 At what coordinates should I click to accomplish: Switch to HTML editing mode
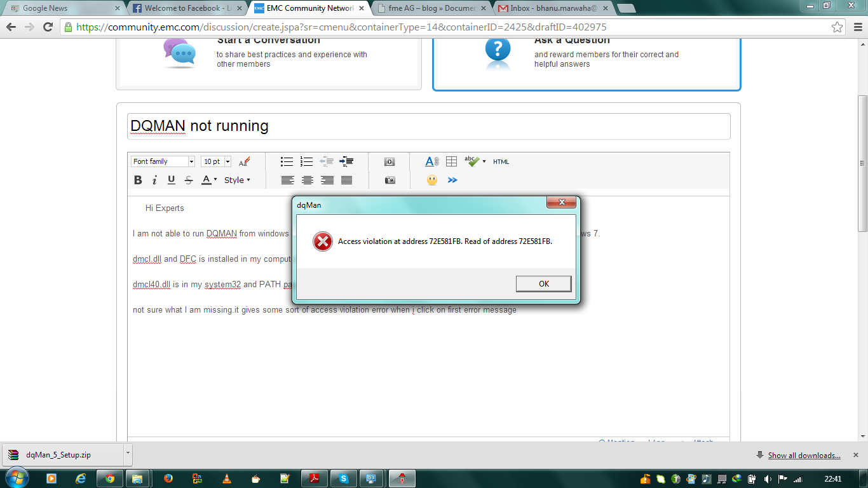[x=501, y=162]
